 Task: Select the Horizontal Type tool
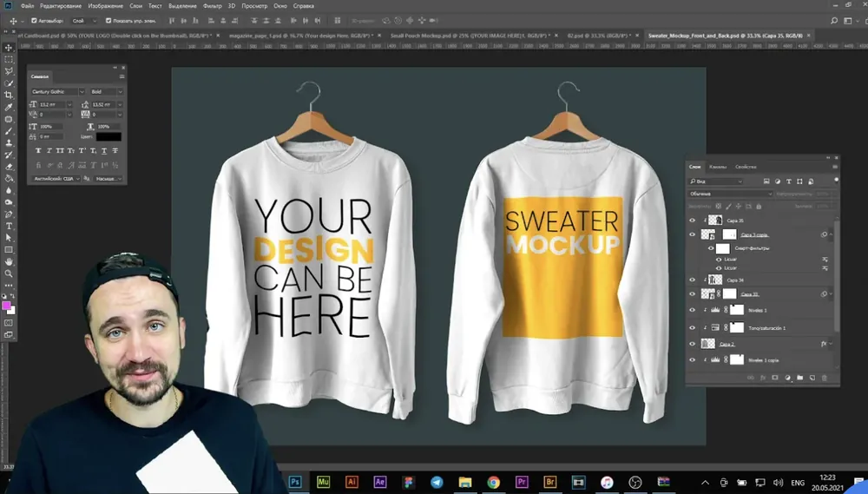(x=9, y=226)
